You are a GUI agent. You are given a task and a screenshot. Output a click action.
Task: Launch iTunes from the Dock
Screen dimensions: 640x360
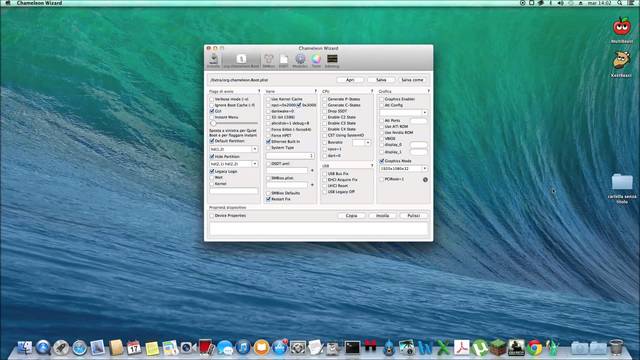point(243,348)
